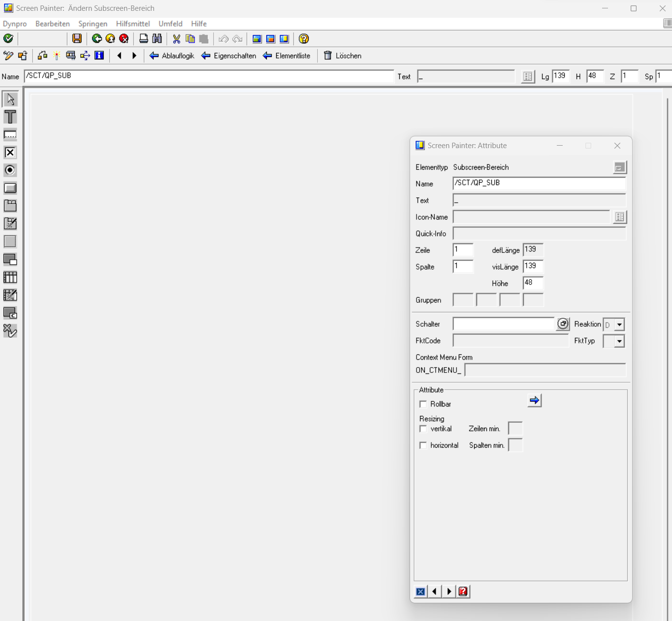Select the Table Control tool in palette

point(10,277)
